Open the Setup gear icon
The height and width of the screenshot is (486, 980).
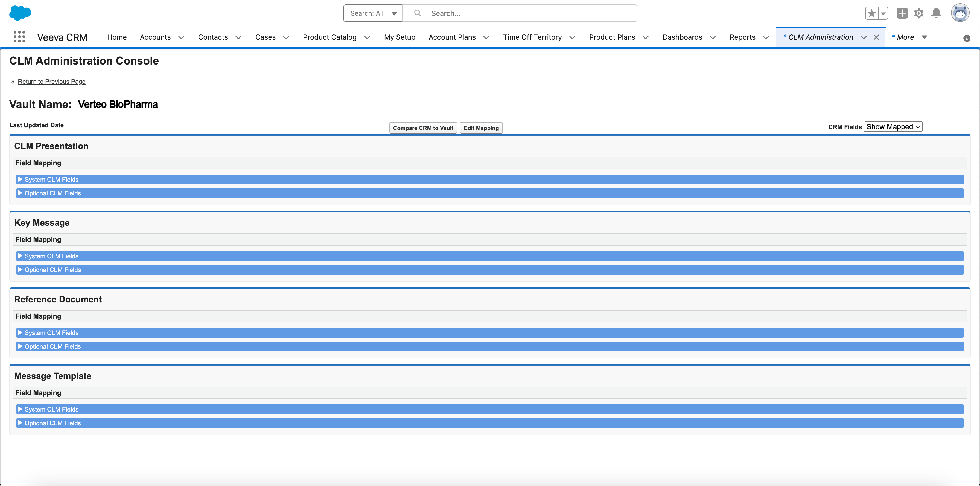919,13
